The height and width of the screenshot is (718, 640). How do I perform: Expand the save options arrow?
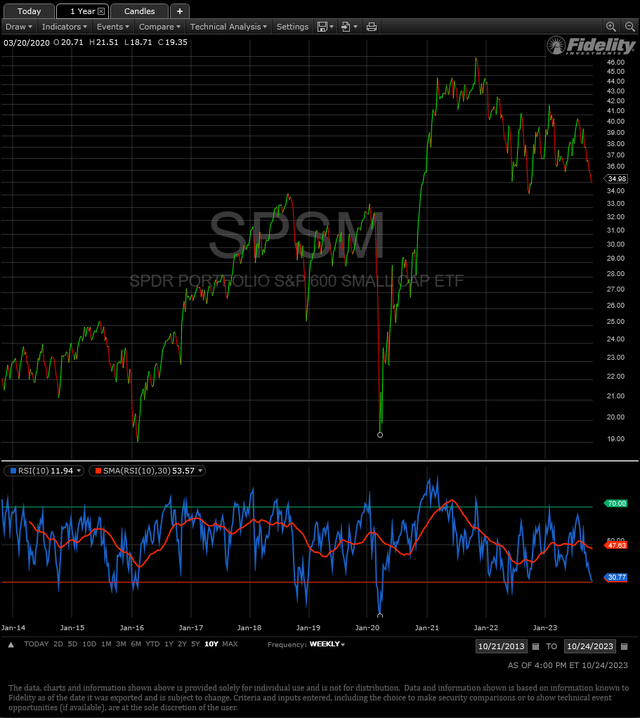click(331, 27)
